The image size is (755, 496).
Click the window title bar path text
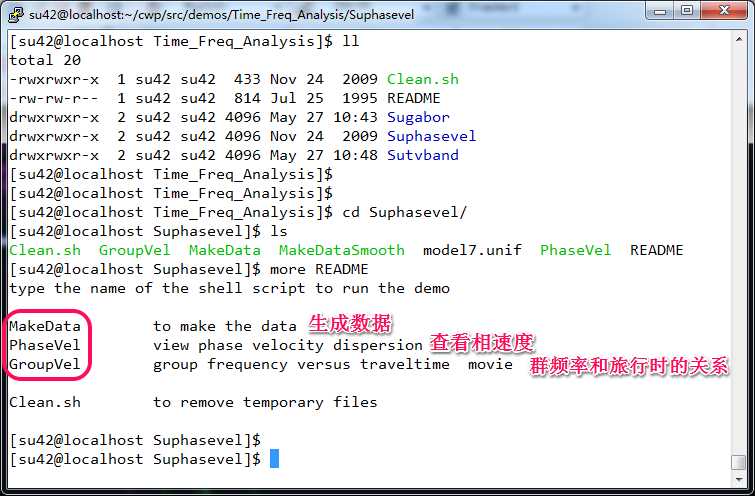(x=221, y=15)
